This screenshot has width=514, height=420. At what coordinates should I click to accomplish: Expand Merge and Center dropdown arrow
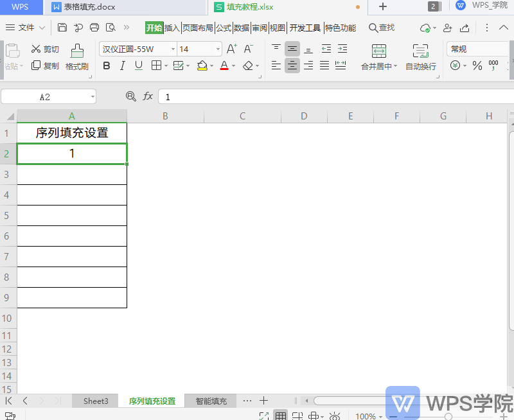395,66
